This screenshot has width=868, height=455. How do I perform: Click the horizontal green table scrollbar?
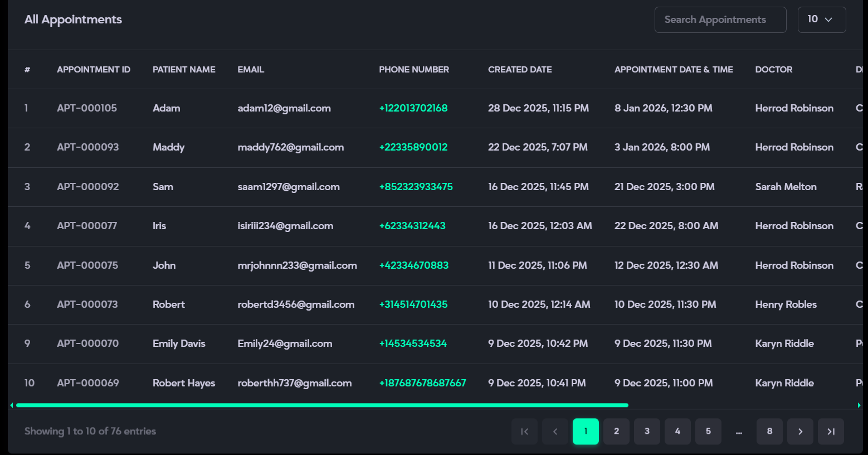(x=322, y=405)
